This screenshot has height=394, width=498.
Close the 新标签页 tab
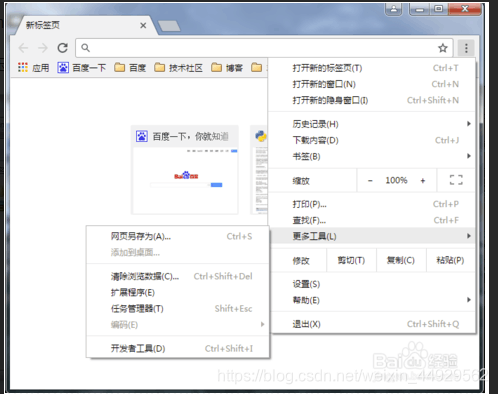pyautogui.click(x=143, y=25)
